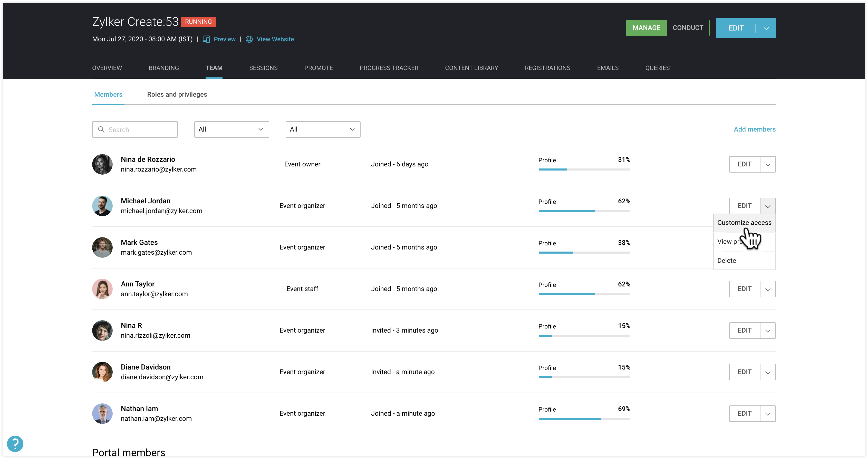Screen dimensions: 868x459
Task: Click the help question mark icon
Action: pyautogui.click(x=15, y=444)
